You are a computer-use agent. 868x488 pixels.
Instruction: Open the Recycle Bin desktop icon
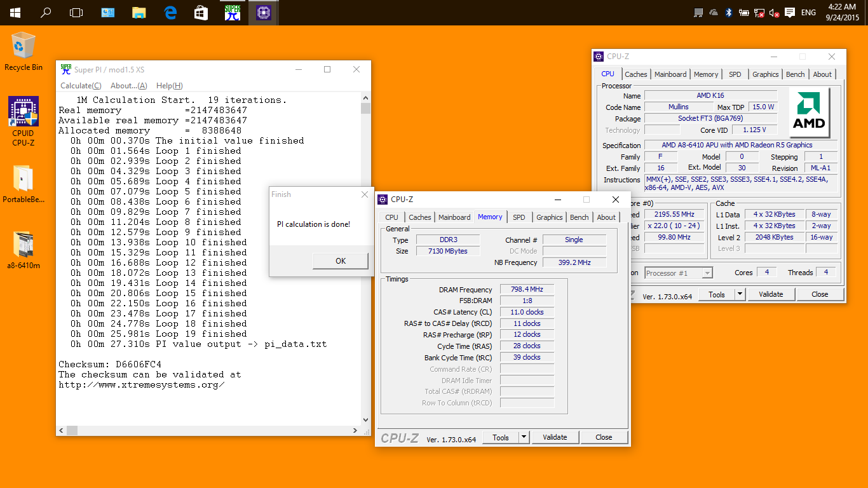coord(24,51)
